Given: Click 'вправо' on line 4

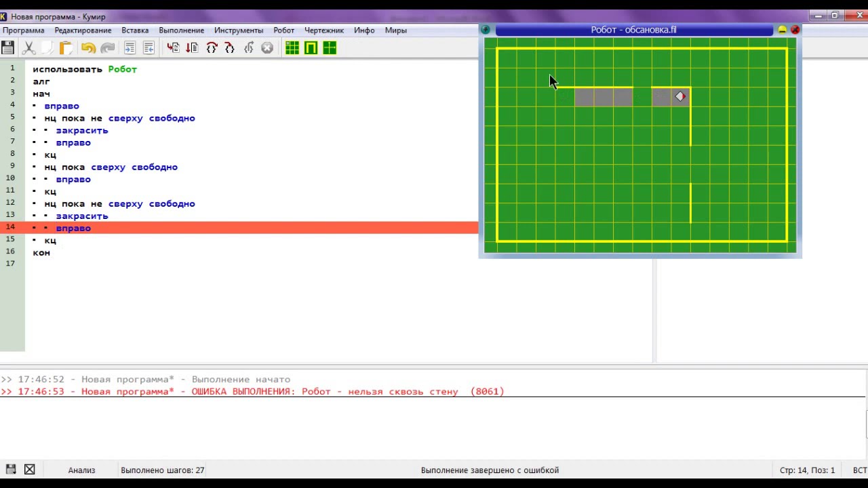Looking at the screenshot, I should click(62, 106).
